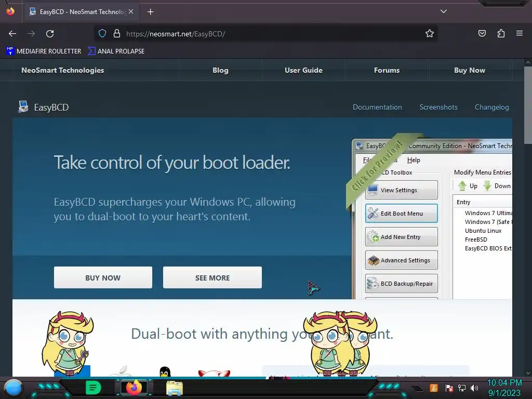This screenshot has height=399, width=532.
Task: Select the EasyBCD BIOS Extender entry
Action: click(488, 248)
